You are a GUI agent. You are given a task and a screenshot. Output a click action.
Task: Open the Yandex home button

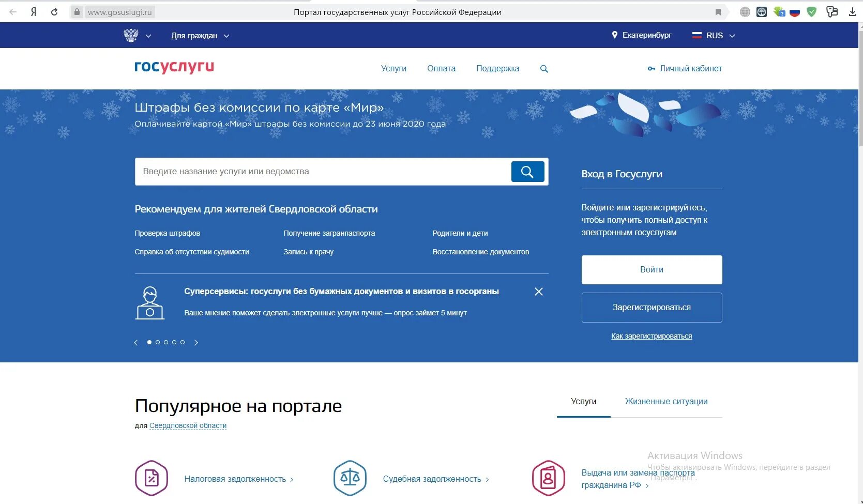point(34,12)
